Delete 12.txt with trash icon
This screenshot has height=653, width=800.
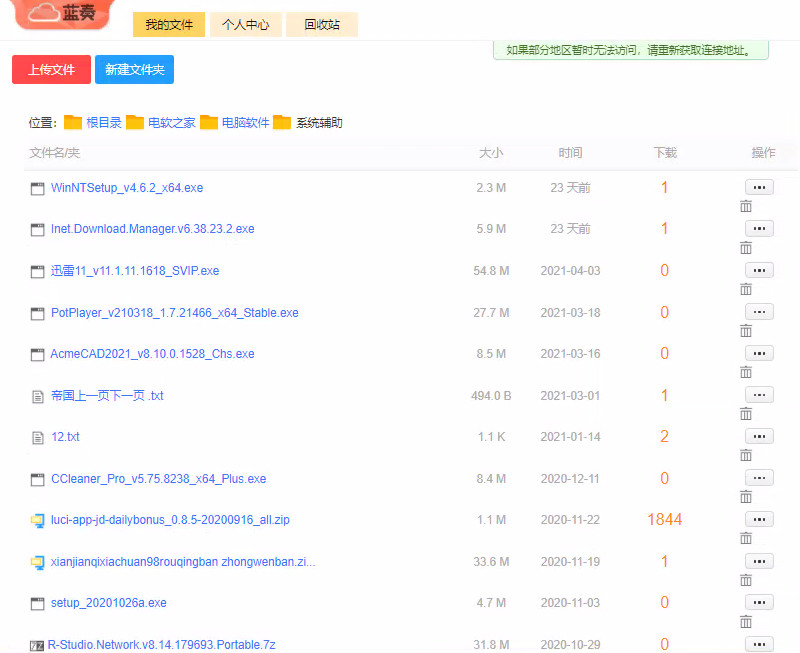click(x=746, y=455)
